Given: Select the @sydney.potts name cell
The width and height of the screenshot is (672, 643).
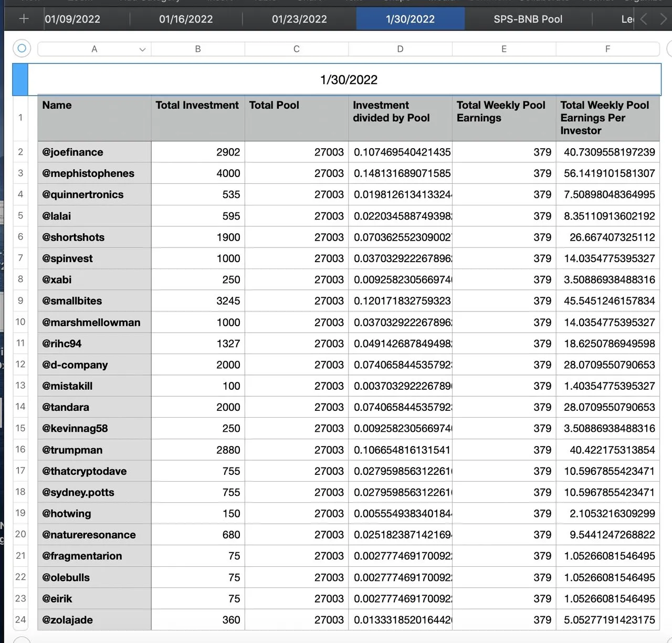Looking at the screenshot, I should point(94,492).
